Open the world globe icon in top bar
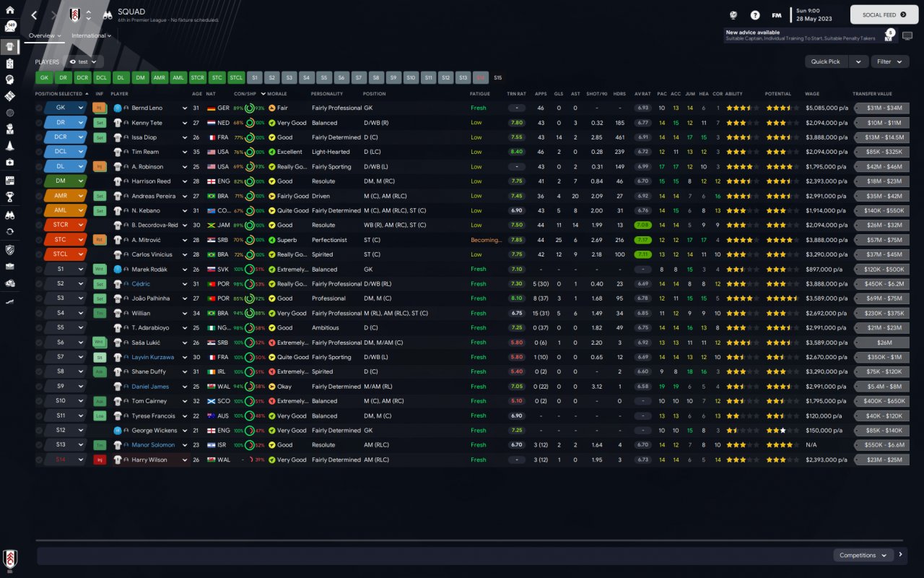 pyautogui.click(x=734, y=14)
